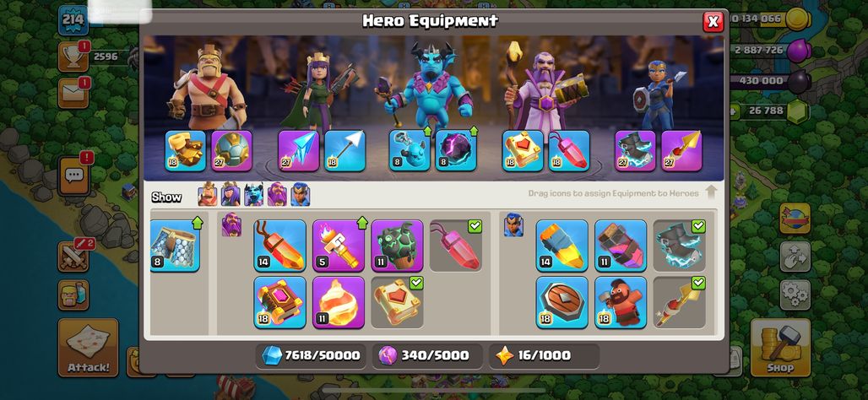
Task: Pick the Royal Champion Seeking Shield
Action: 561,302
